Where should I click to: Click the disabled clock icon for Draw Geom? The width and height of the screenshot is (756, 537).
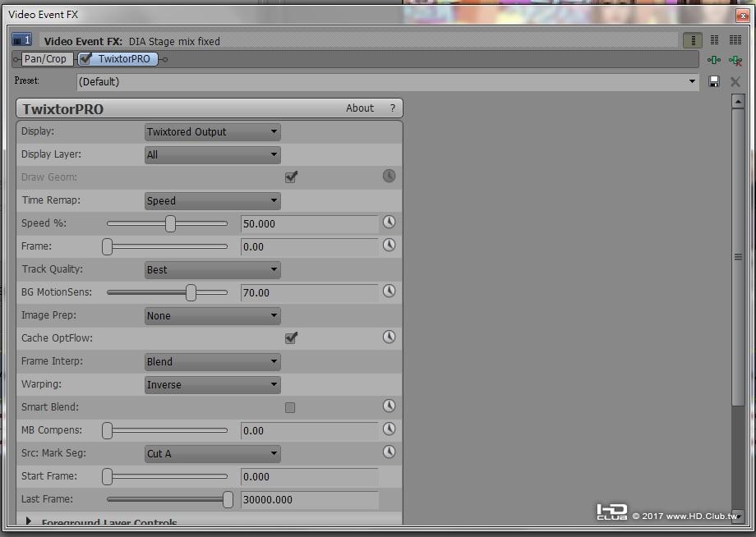(x=389, y=176)
